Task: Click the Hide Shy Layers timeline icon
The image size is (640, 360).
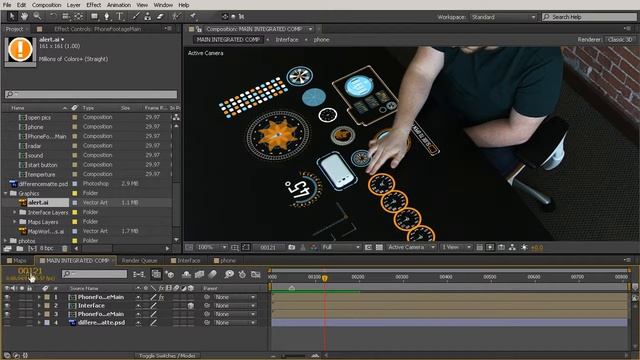Action: 186,274
